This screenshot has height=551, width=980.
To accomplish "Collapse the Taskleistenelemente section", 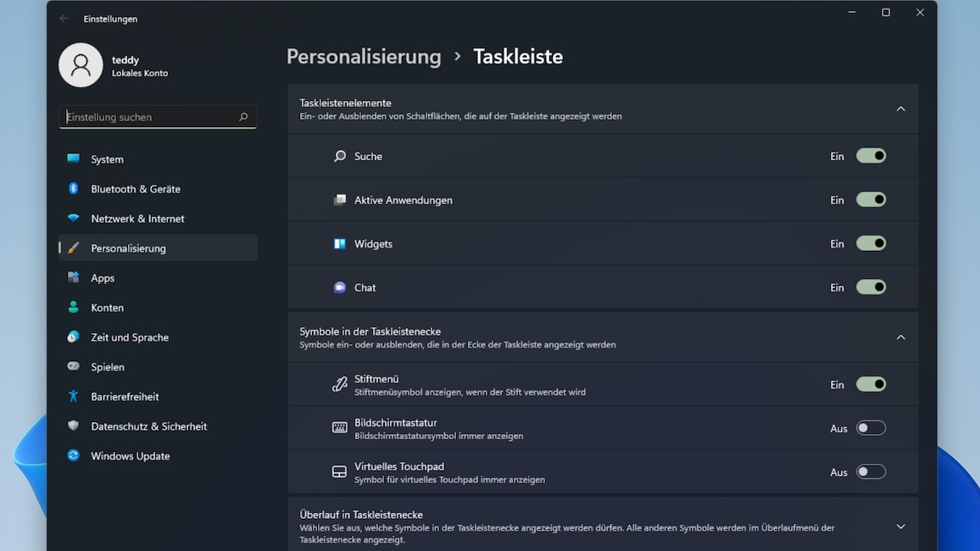I will 900,109.
